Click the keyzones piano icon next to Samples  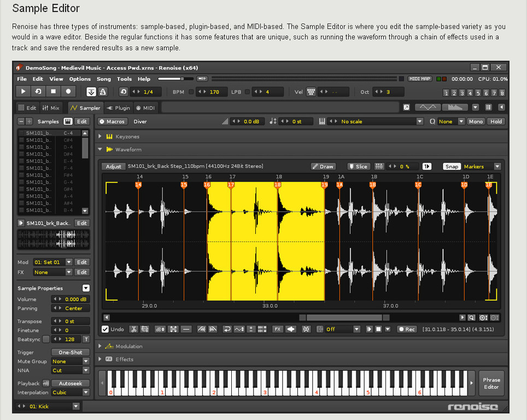click(68, 121)
